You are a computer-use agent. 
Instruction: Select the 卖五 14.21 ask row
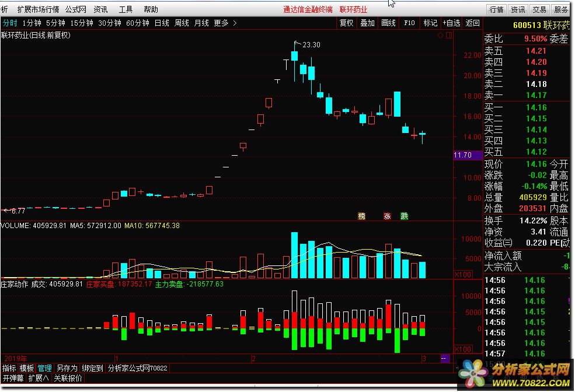tap(515, 51)
